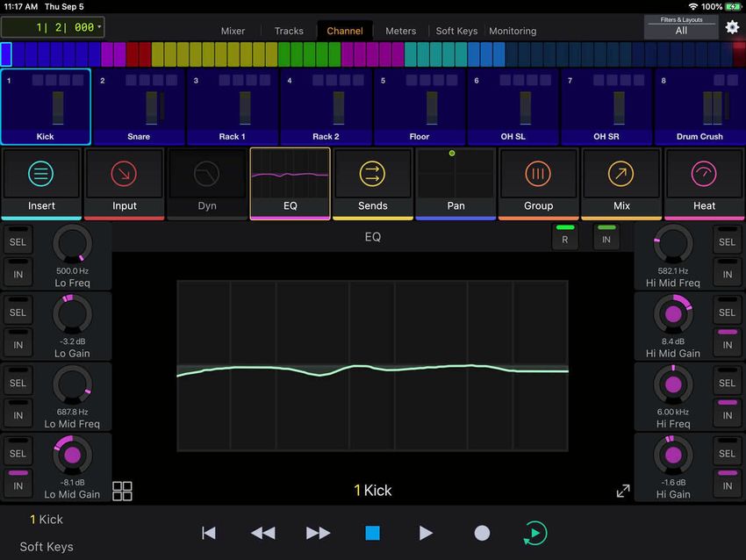Switch to the Mixer tab
The width and height of the screenshot is (746, 560).
pyautogui.click(x=233, y=31)
